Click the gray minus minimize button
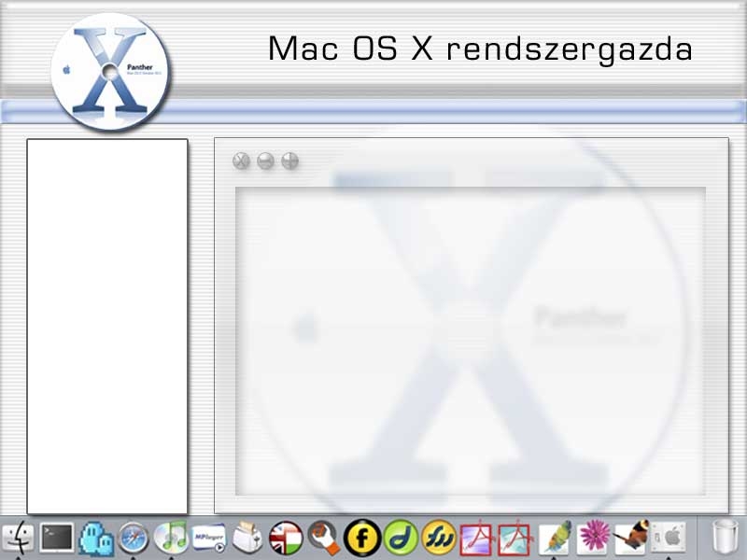This screenshot has height=560, width=747. point(265,161)
